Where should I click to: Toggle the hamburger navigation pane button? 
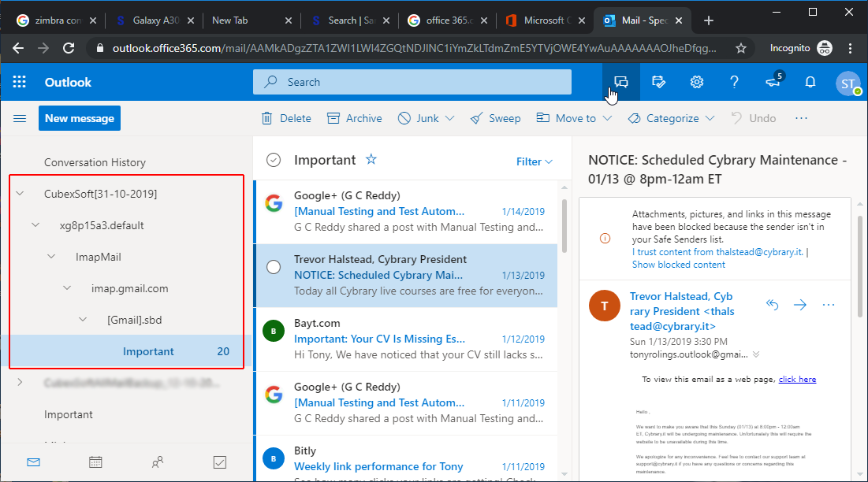(20, 118)
